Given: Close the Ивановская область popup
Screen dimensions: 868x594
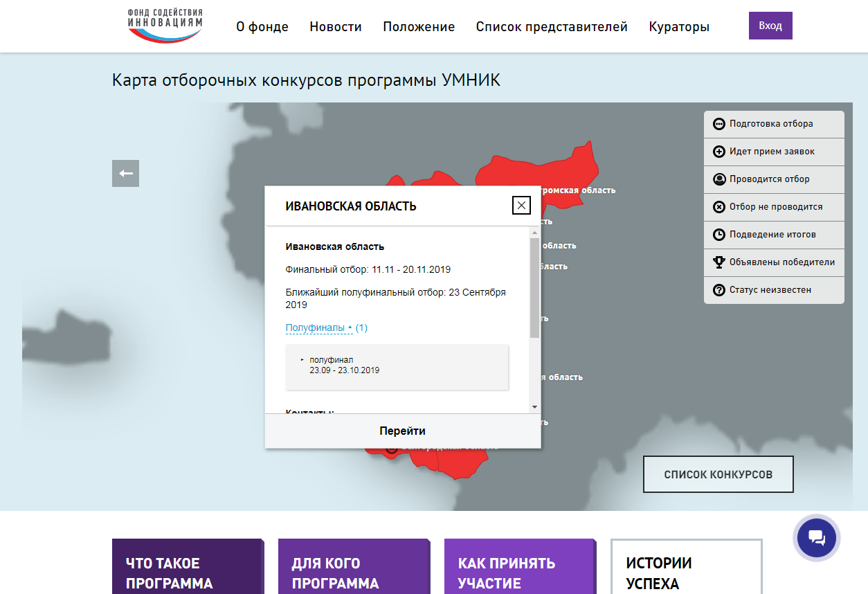Looking at the screenshot, I should point(522,205).
